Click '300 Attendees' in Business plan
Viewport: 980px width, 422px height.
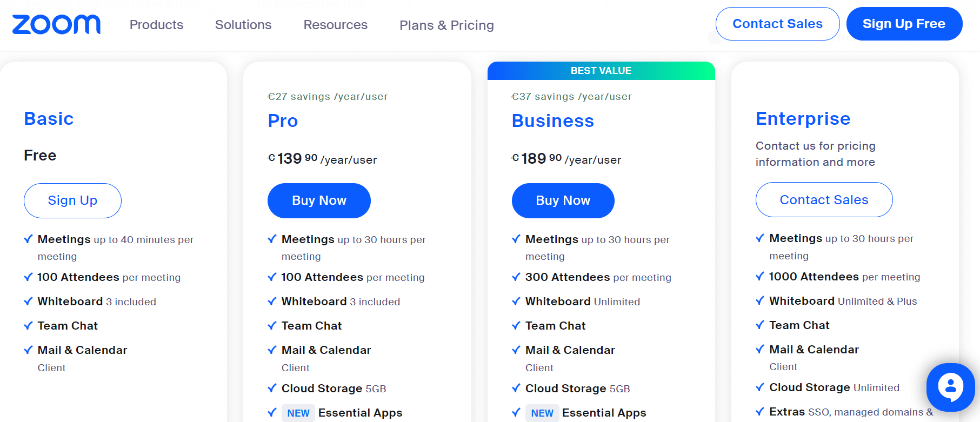pyautogui.click(x=598, y=277)
